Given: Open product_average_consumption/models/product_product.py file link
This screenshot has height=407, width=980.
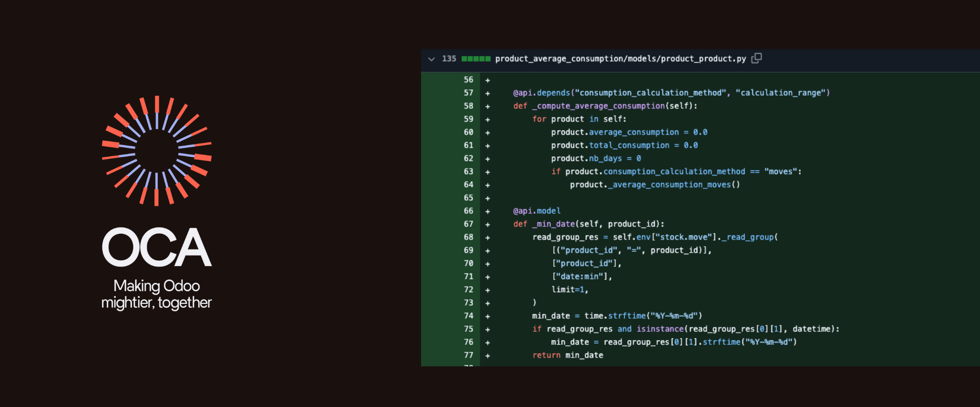Looking at the screenshot, I should tap(621, 59).
